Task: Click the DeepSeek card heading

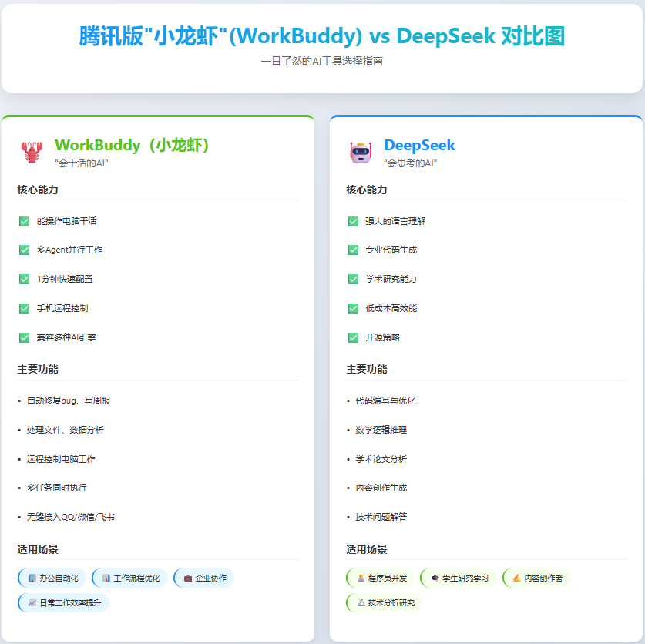Action: (x=419, y=145)
